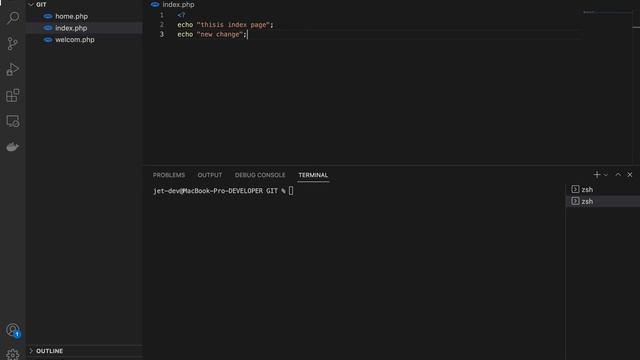Close the terminal panel

click(630, 175)
